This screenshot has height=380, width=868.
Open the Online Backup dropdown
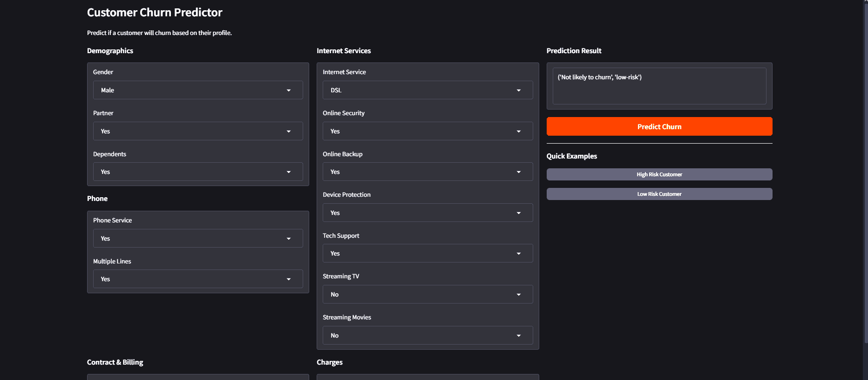(428, 172)
